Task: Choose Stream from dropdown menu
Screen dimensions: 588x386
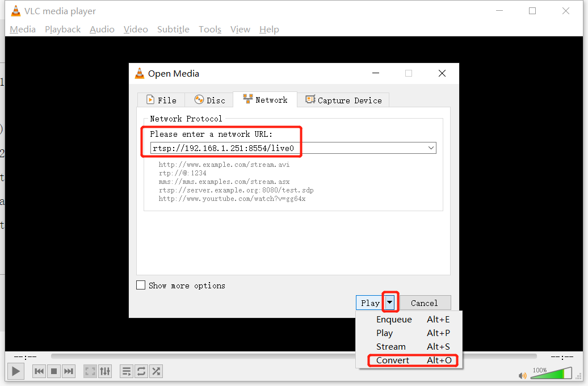Action: 409,346
